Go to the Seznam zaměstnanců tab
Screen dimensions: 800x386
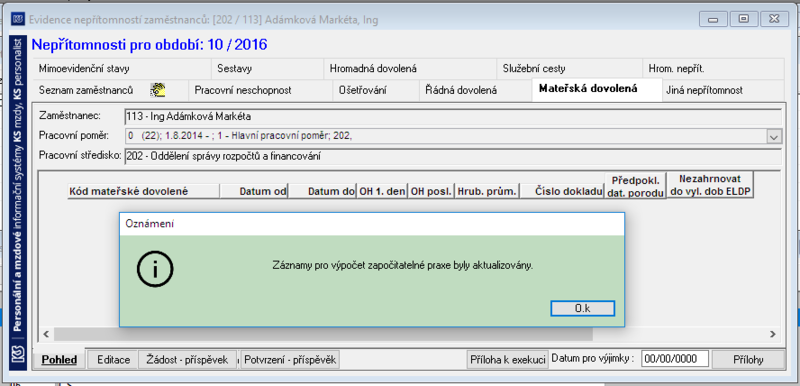[x=110, y=90]
